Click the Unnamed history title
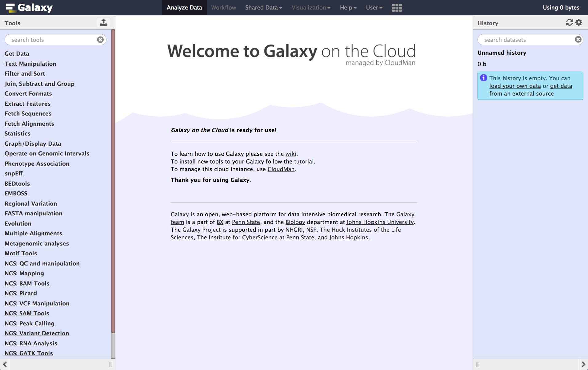This screenshot has height=370, width=588. click(x=502, y=53)
